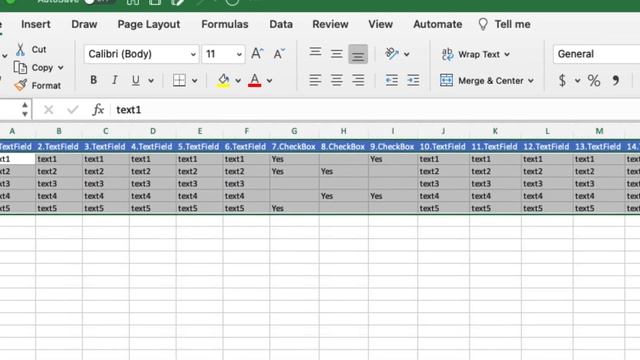Open the Insert tab
This screenshot has height=360, width=640.
[36, 24]
